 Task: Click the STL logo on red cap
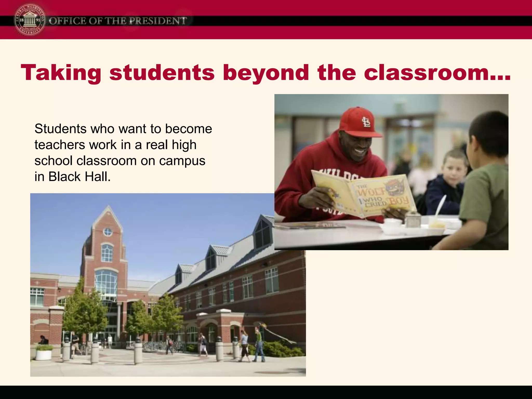pyautogui.click(x=366, y=122)
